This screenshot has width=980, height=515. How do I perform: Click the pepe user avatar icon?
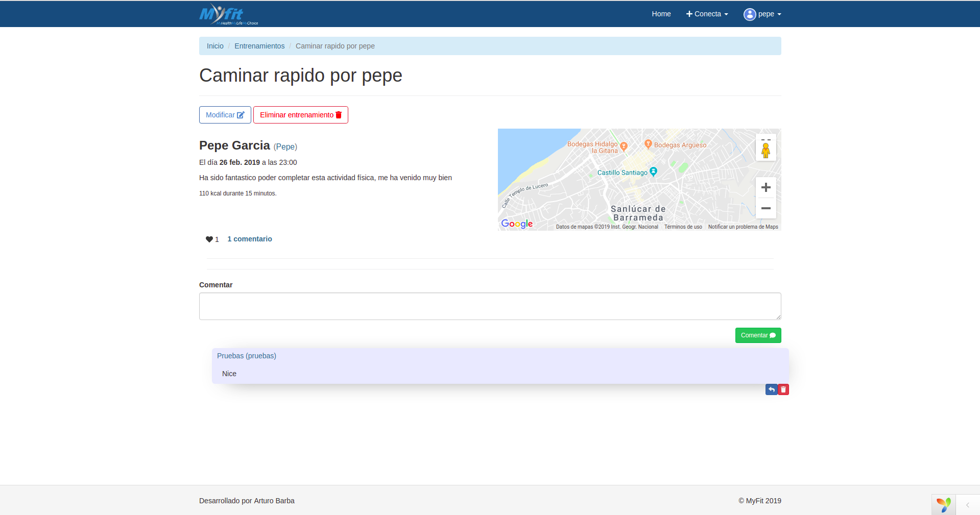[x=750, y=14]
